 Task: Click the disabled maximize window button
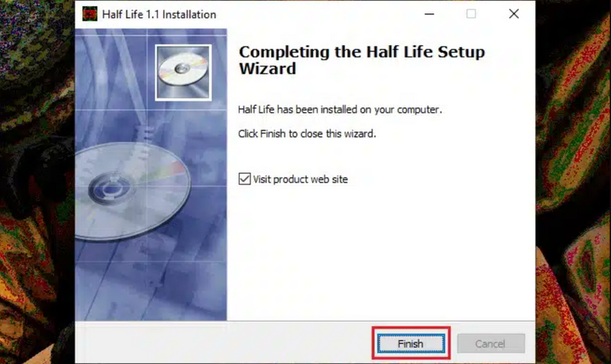(x=471, y=14)
